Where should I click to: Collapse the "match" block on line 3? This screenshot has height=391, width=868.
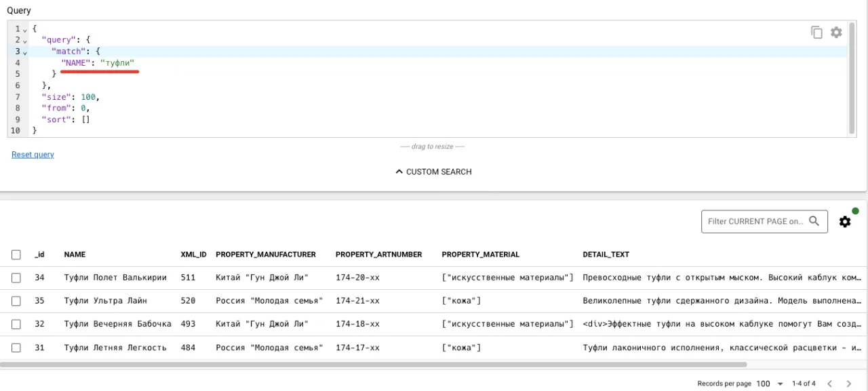click(25, 52)
